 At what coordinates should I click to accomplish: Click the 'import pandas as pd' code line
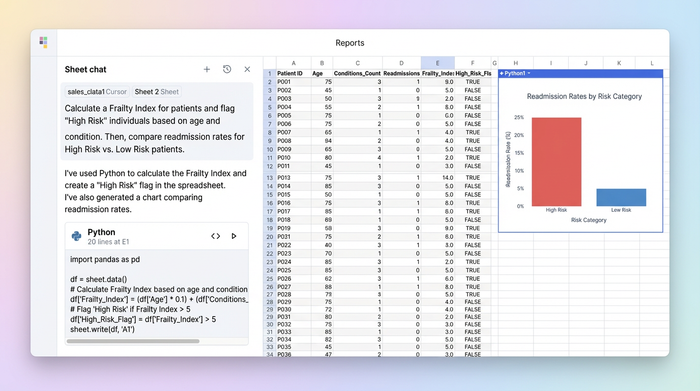[x=105, y=259]
